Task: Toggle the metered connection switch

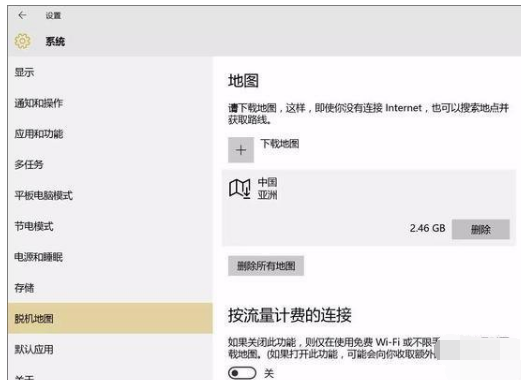Action: pyautogui.click(x=242, y=373)
